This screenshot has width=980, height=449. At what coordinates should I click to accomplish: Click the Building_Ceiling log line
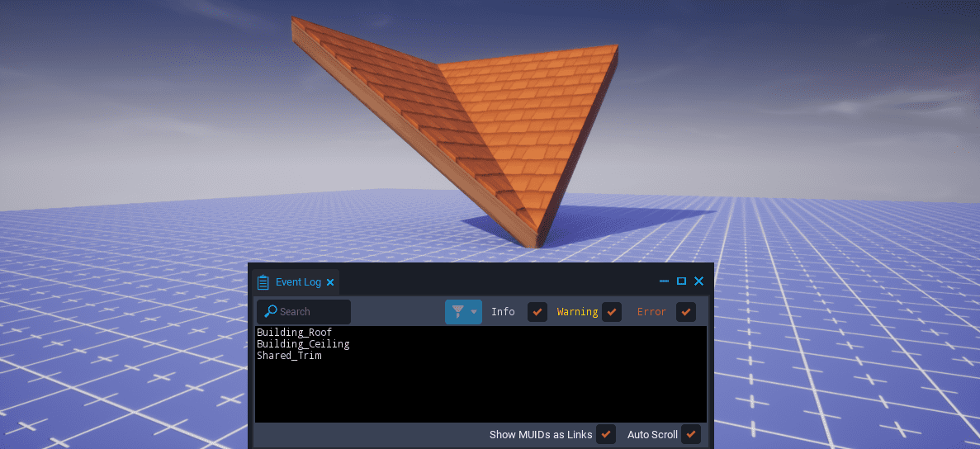point(303,344)
